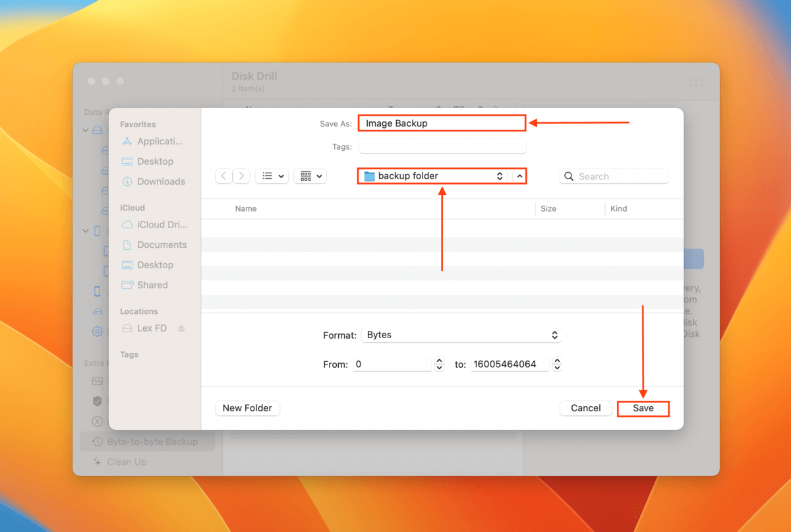Select Byte-to-byte Backup in Disk Drill sidebar

coord(148,442)
